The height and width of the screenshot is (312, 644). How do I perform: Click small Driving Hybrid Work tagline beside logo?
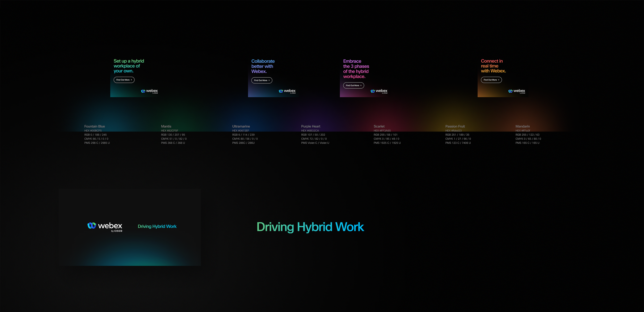tap(157, 226)
